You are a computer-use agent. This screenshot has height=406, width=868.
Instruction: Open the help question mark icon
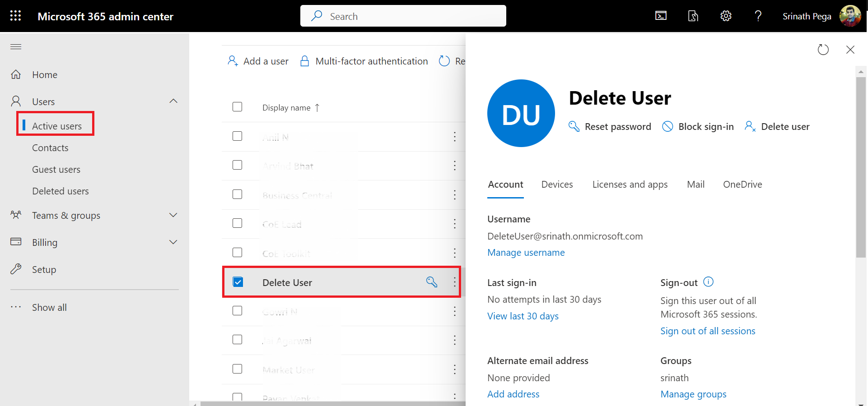(758, 16)
